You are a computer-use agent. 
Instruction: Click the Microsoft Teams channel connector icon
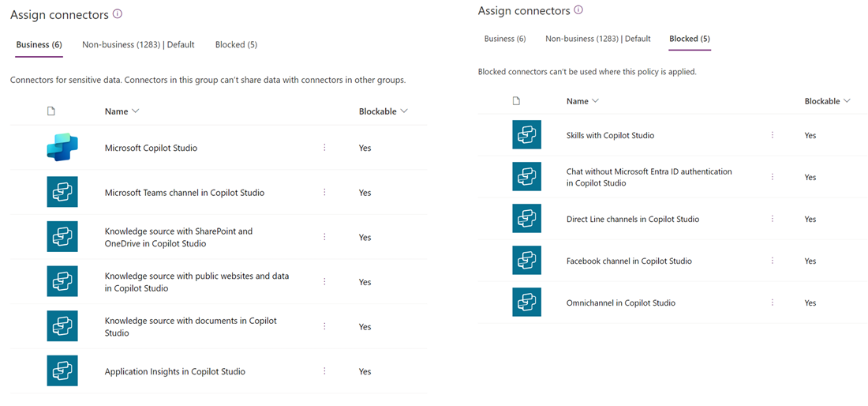[62, 192]
